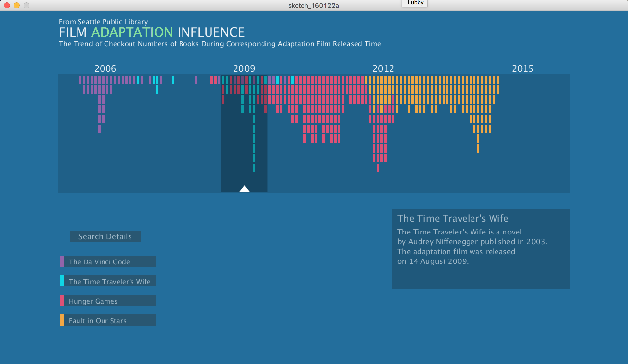This screenshot has height=364, width=628.
Task: Click The Time Traveler's Wife description panel
Action: [x=481, y=249]
